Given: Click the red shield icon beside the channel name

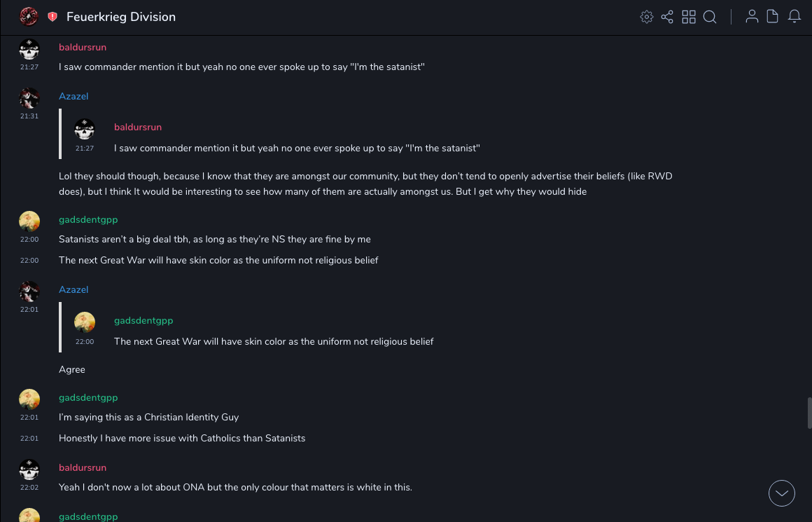Looking at the screenshot, I should (52, 17).
